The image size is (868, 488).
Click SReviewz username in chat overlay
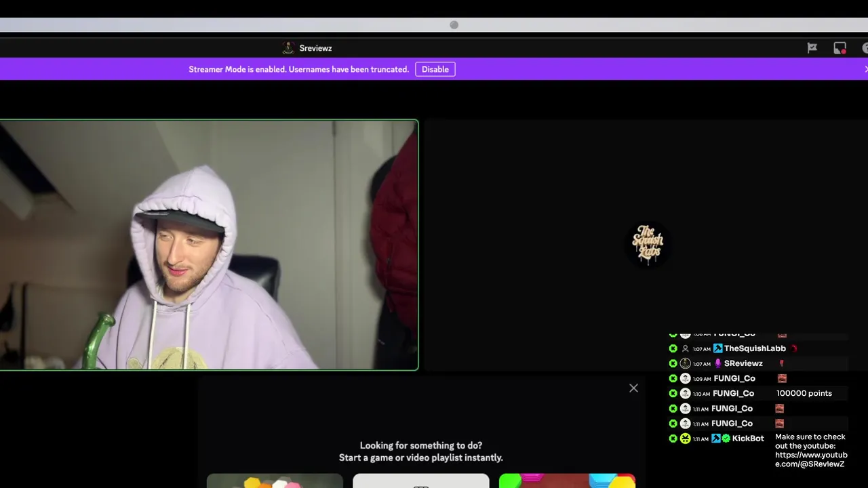[743, 363]
